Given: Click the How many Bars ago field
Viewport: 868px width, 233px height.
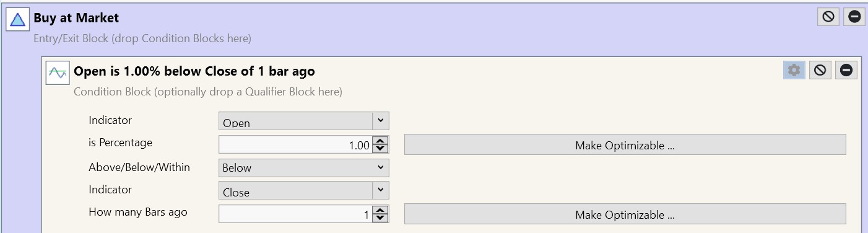Looking at the screenshot, I should pos(297,214).
